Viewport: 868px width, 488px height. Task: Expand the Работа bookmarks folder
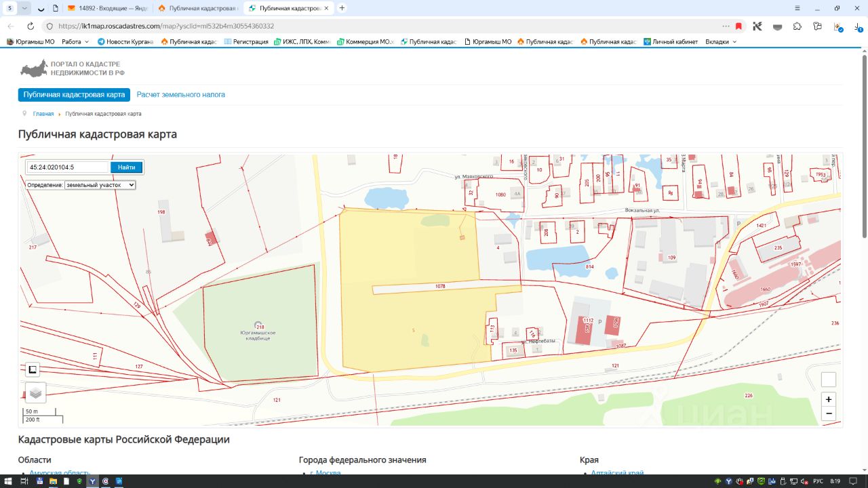(x=75, y=42)
